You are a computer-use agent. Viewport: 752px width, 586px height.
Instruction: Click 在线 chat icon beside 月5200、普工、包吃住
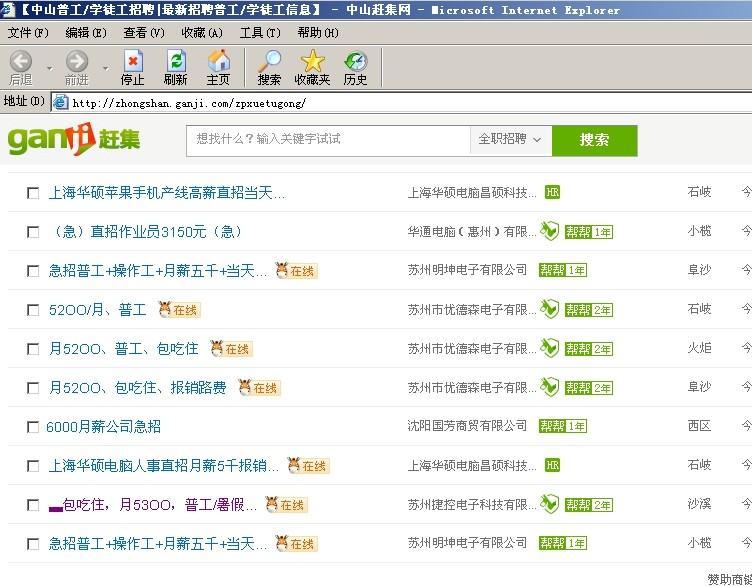click(231, 349)
